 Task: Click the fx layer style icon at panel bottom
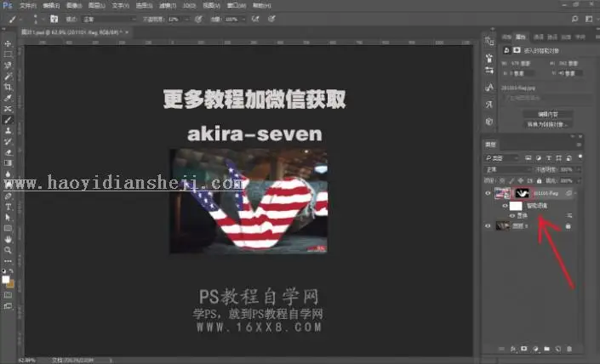[512, 349]
